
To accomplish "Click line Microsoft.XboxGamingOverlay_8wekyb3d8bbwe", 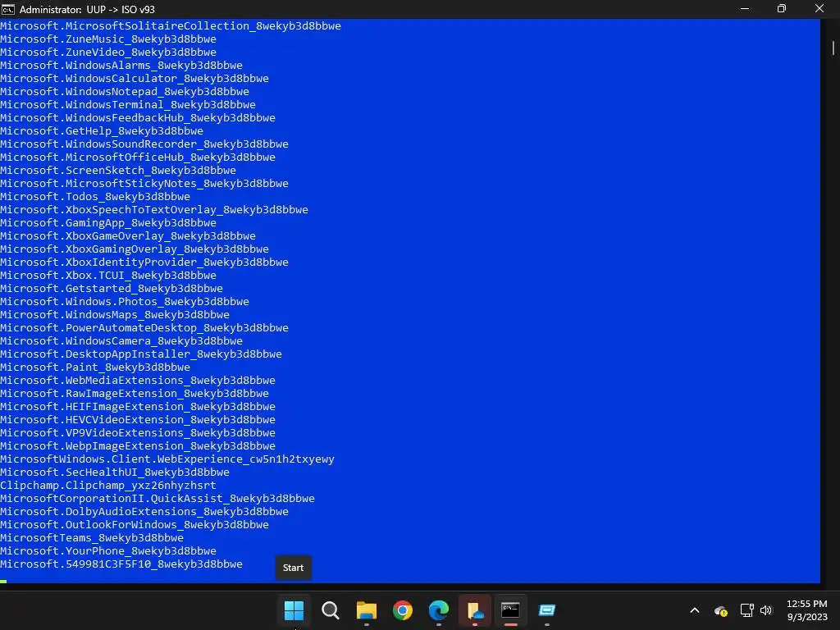I will [135, 249].
